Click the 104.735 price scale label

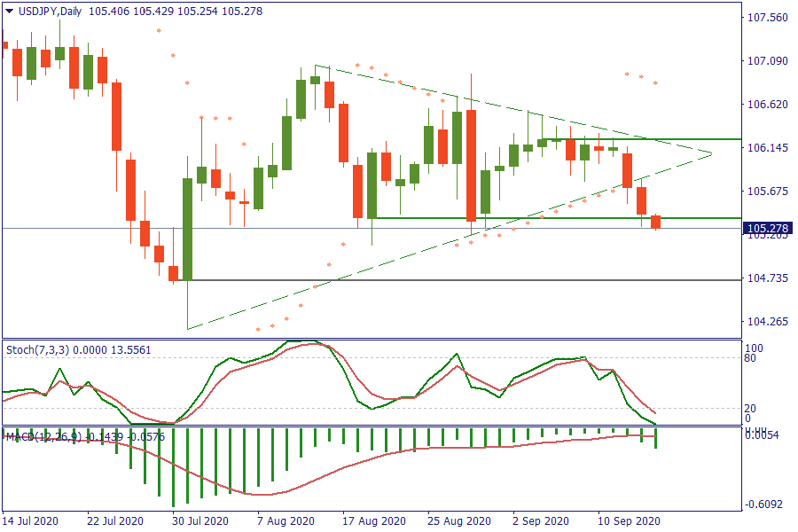767,278
